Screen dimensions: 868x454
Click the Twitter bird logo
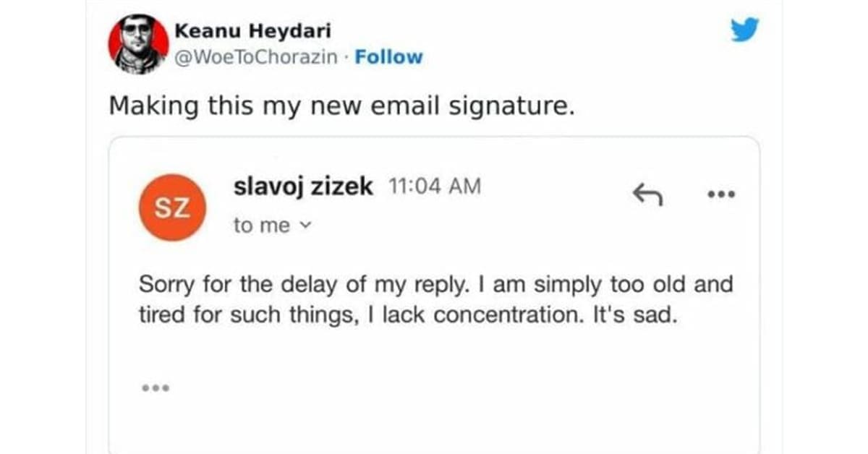coord(745,30)
